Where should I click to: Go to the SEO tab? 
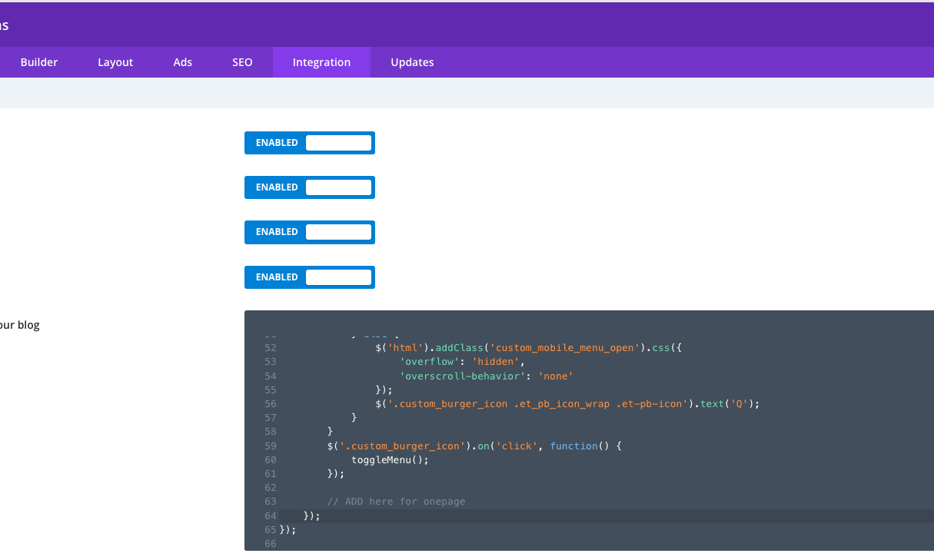click(x=242, y=62)
